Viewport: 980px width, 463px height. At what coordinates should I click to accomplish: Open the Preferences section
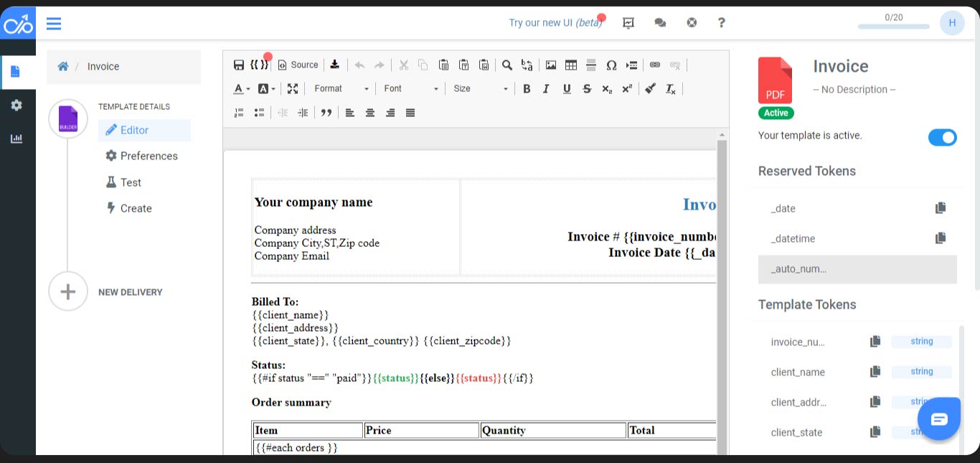(149, 156)
